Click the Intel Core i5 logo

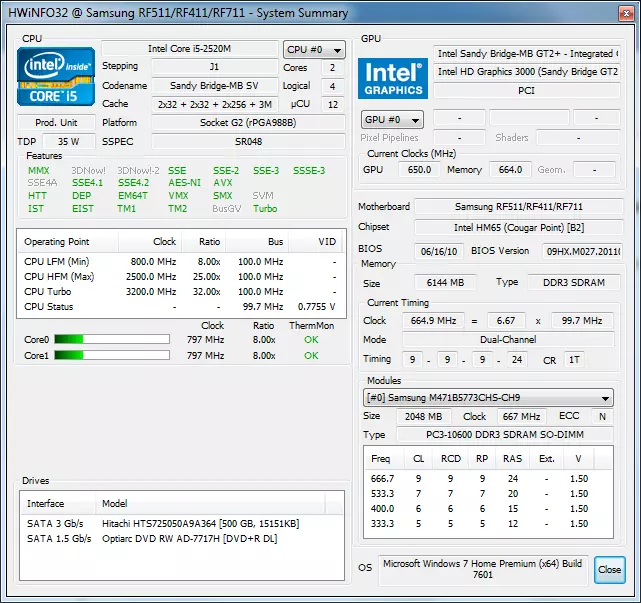56,76
